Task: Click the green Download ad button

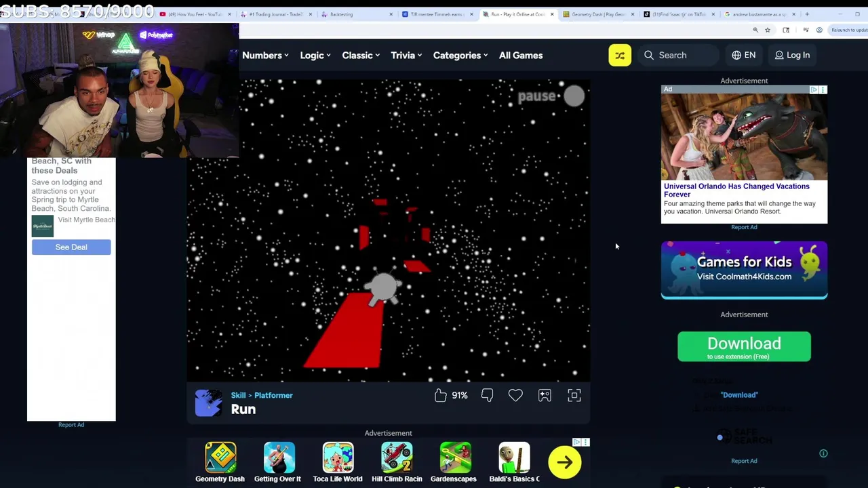Action: click(744, 346)
